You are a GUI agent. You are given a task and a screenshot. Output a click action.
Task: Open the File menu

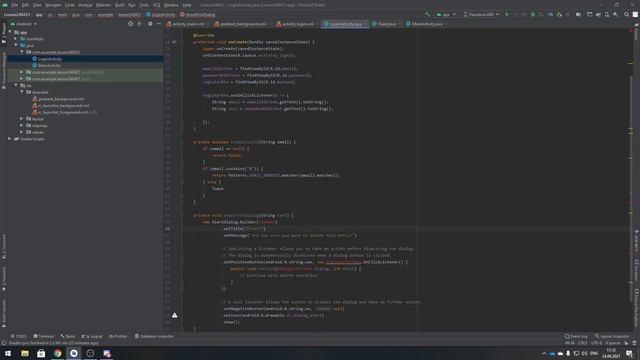(x=15, y=5)
